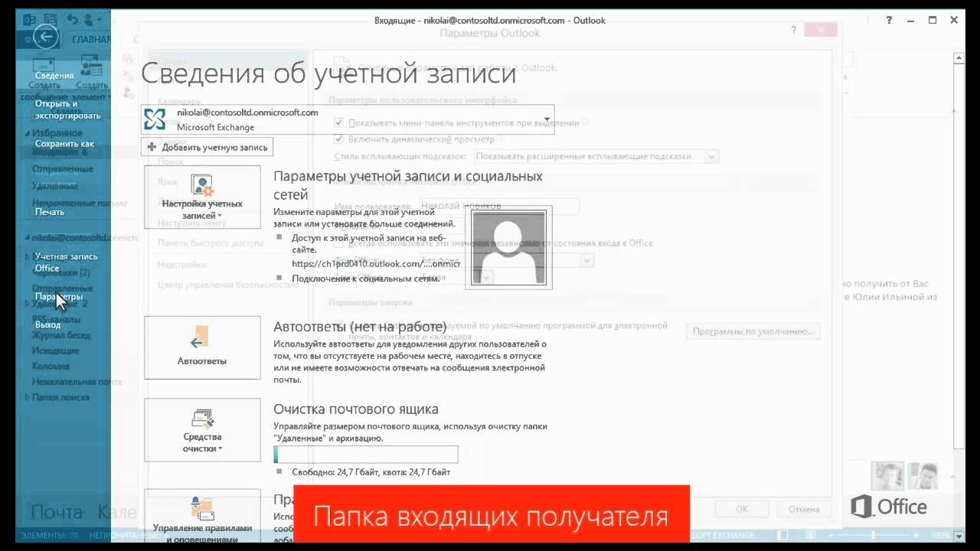Click Управление правилами и оповещениями icon

pyautogui.click(x=202, y=509)
